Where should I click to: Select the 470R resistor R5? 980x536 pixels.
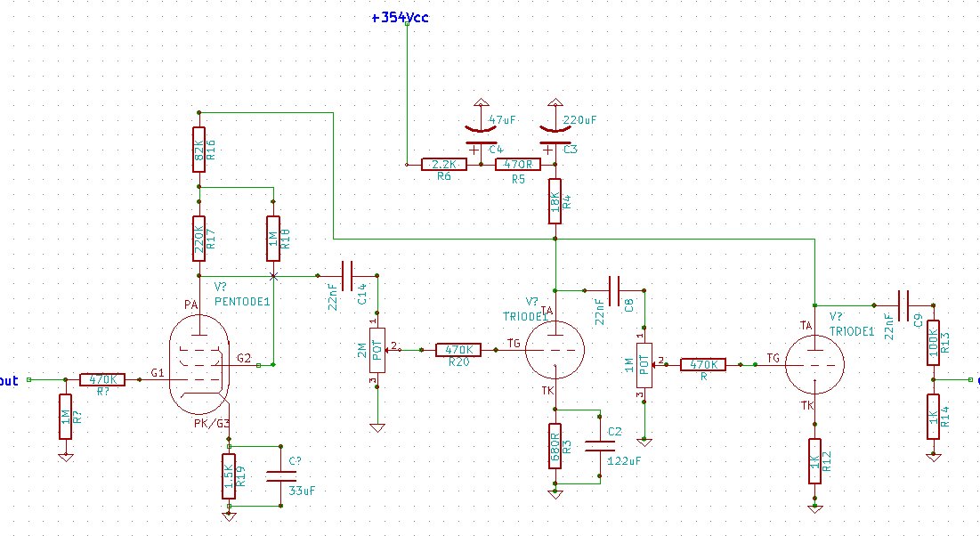point(517,165)
